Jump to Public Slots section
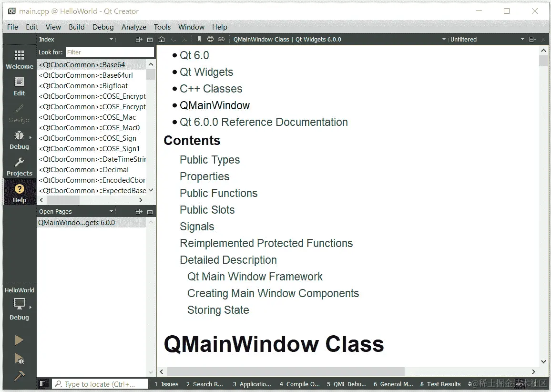This screenshot has width=551, height=392. point(207,210)
